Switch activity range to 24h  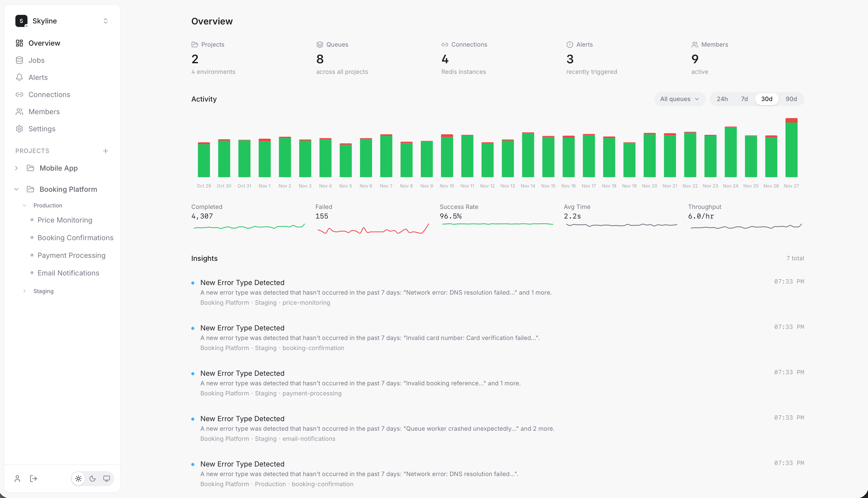pos(722,99)
